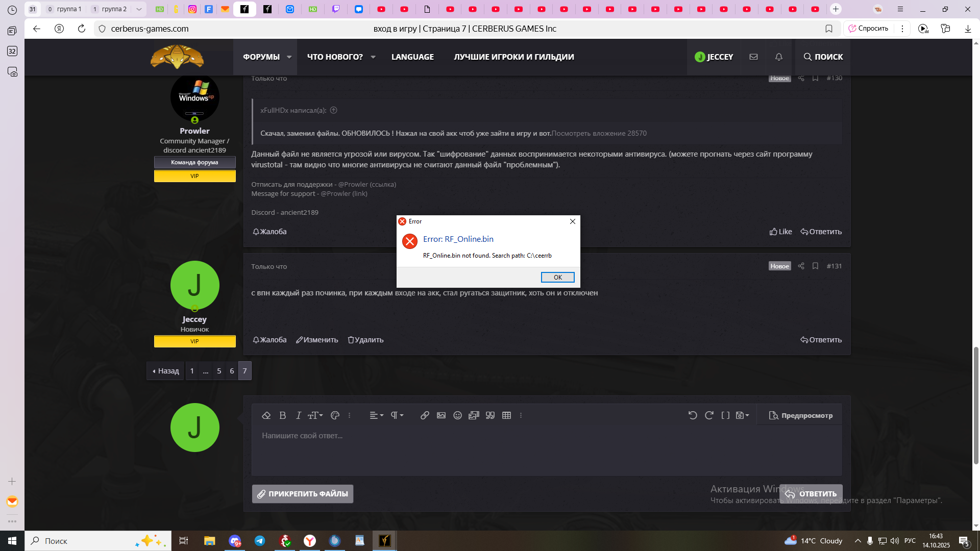Image resolution: width=980 pixels, height=551 pixels.
Task: Toggle italic formatting in reply editor
Action: click(299, 415)
